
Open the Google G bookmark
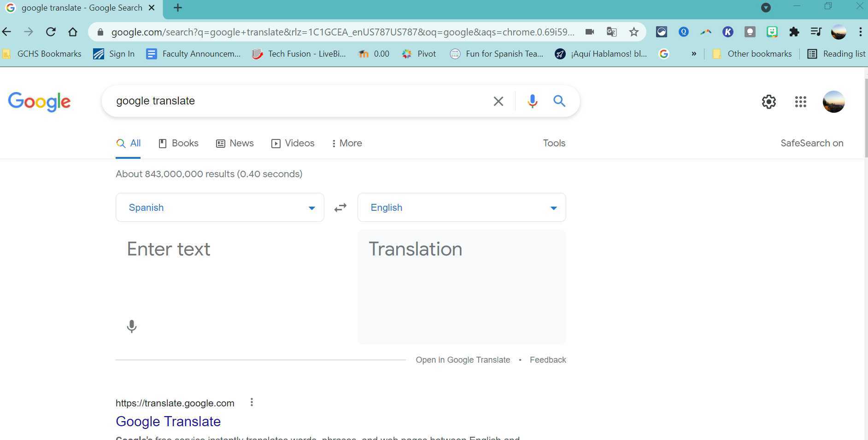coord(664,54)
